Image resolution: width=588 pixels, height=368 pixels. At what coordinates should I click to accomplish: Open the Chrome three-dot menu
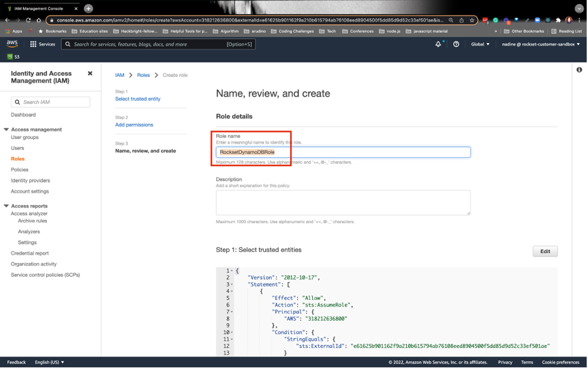click(580, 20)
